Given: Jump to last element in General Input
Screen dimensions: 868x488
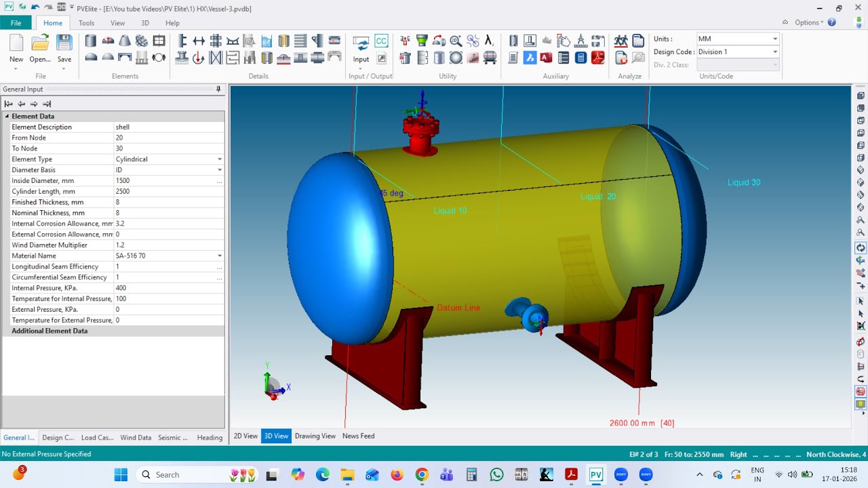Looking at the screenshot, I should 47,104.
